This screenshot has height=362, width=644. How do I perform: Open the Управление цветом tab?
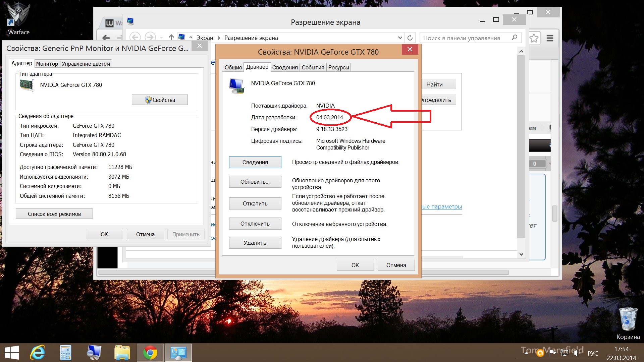click(86, 64)
